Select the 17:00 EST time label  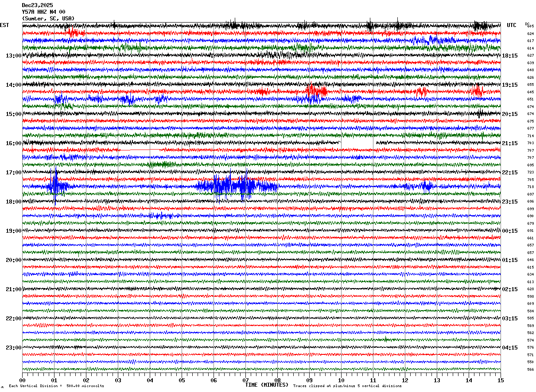click(14, 173)
